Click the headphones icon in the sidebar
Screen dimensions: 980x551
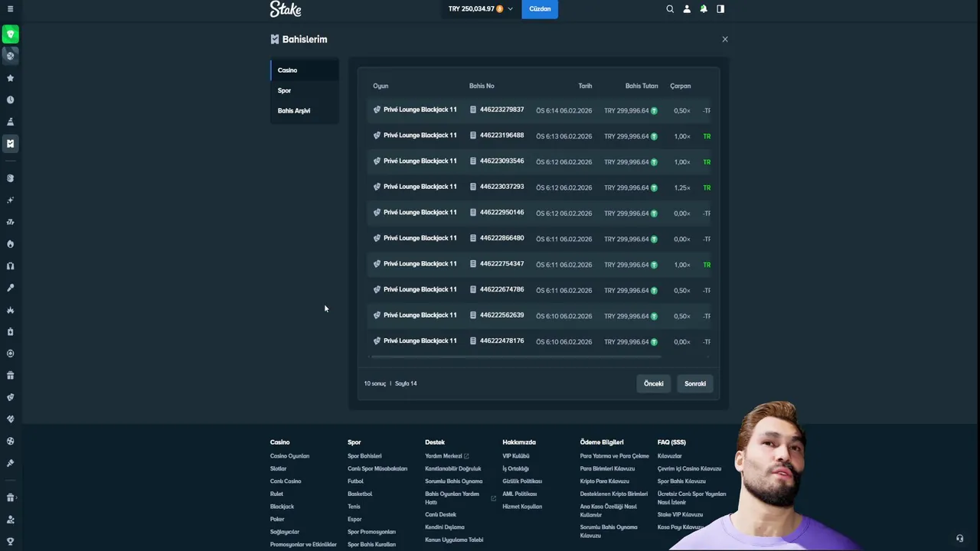[10, 266]
